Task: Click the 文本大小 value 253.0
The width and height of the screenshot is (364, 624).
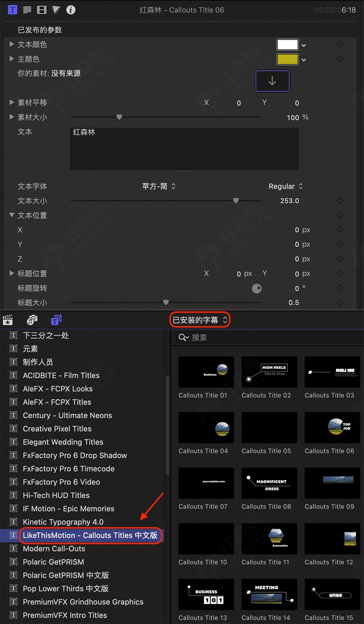Action: click(x=290, y=200)
